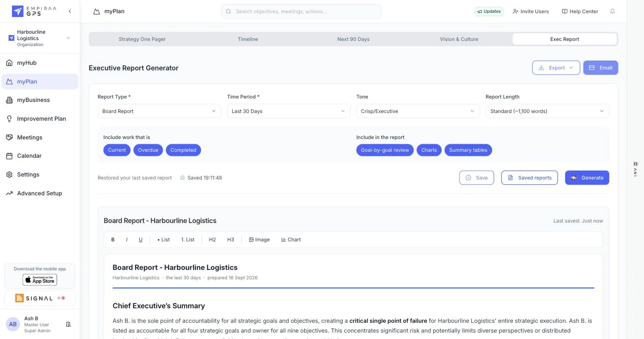The image size is (644, 339).
Task: Insert a Chart in the report
Action: 291,240
